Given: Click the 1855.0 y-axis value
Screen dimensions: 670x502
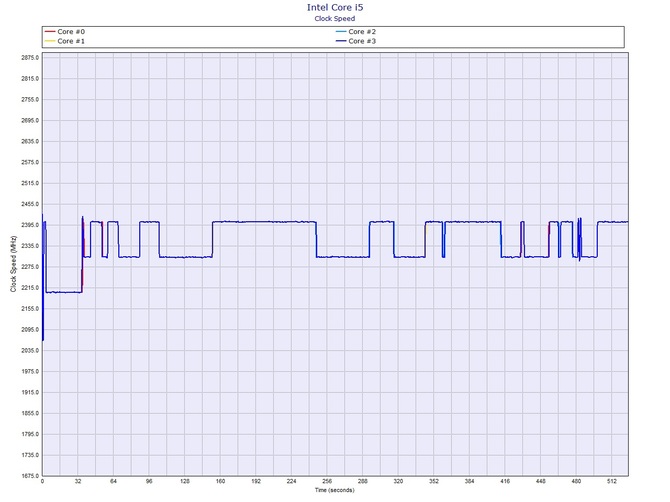Looking at the screenshot, I should point(30,414).
